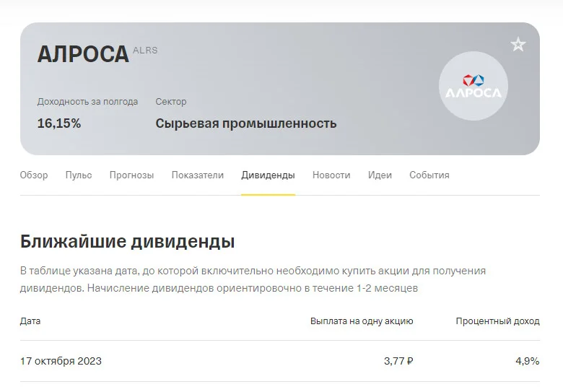The image size is (563, 392).
Task: Click the Сырьевая промышленность sector value
Action: pos(246,123)
